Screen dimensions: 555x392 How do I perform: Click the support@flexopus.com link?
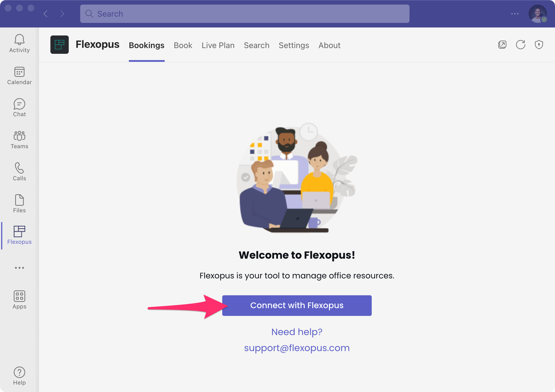point(297,348)
